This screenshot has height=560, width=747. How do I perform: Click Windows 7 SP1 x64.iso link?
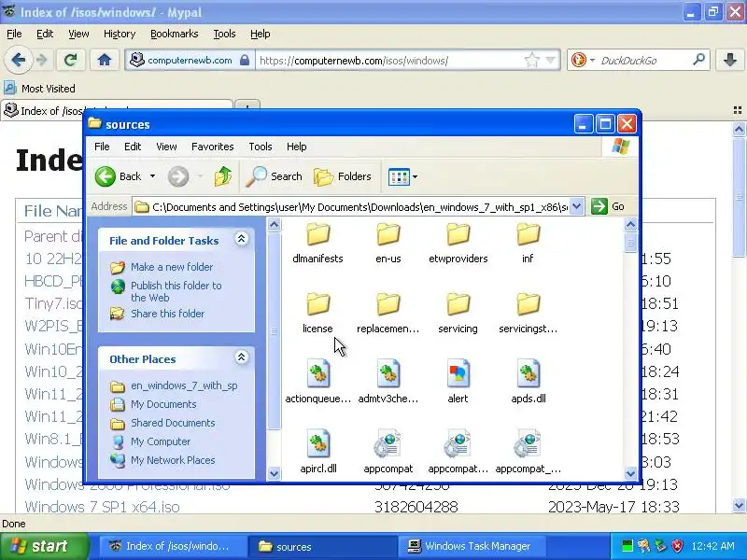102,507
